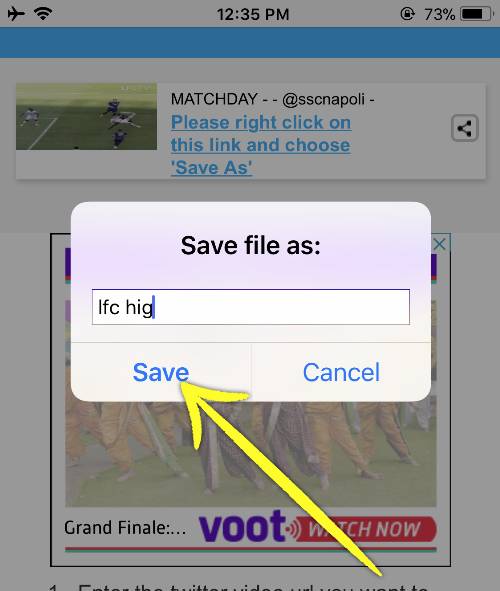The height and width of the screenshot is (591, 500).
Task: Click the filename field containing 'lfc hig'
Action: [251, 307]
